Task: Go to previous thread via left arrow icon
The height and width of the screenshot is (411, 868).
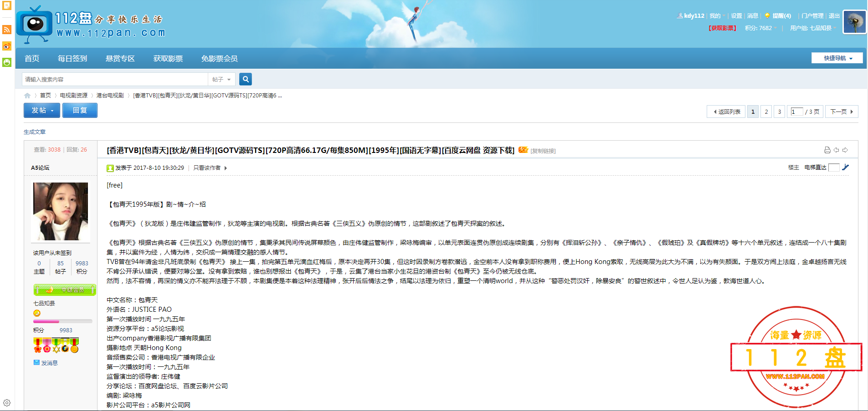Action: [837, 150]
